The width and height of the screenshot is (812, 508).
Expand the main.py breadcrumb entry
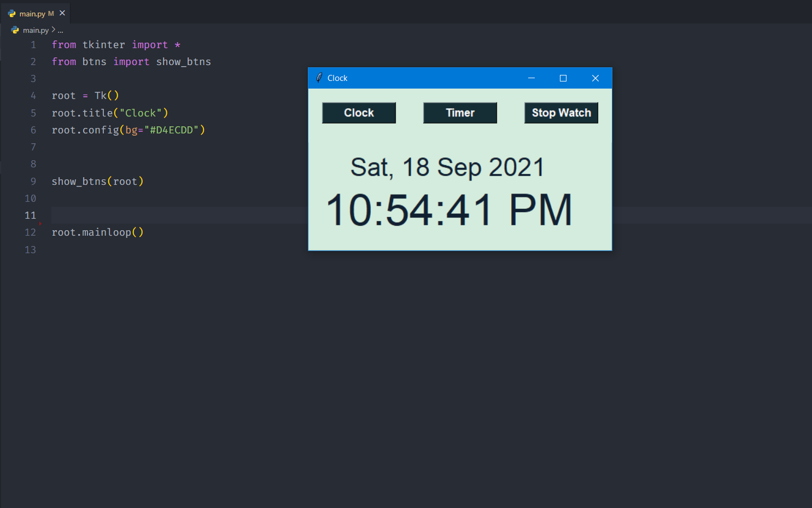tap(35, 30)
